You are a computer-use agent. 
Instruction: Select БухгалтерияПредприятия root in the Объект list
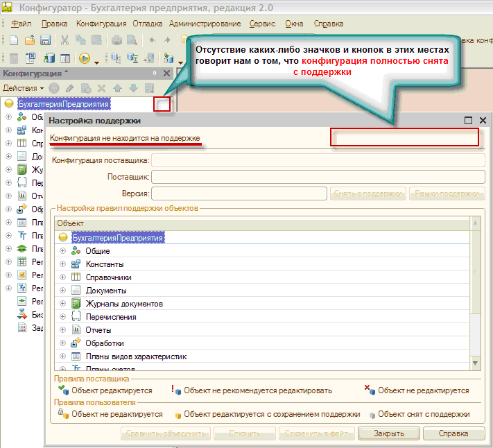coord(117,238)
